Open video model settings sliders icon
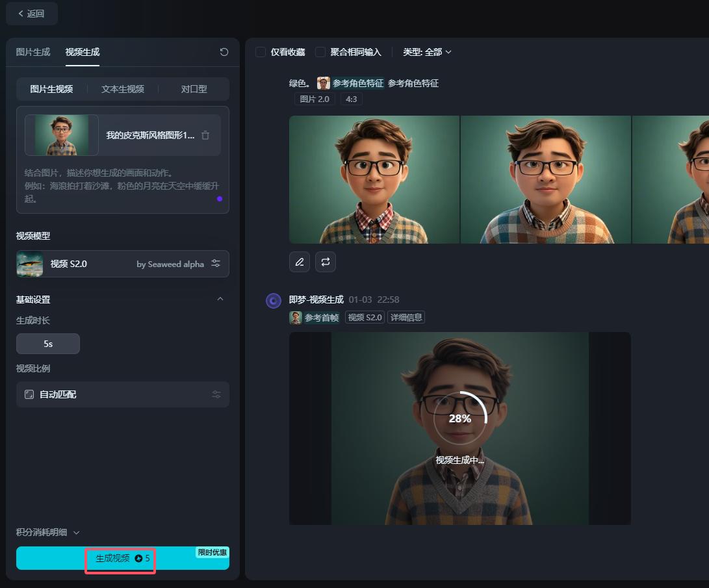The height and width of the screenshot is (588, 709). click(216, 264)
